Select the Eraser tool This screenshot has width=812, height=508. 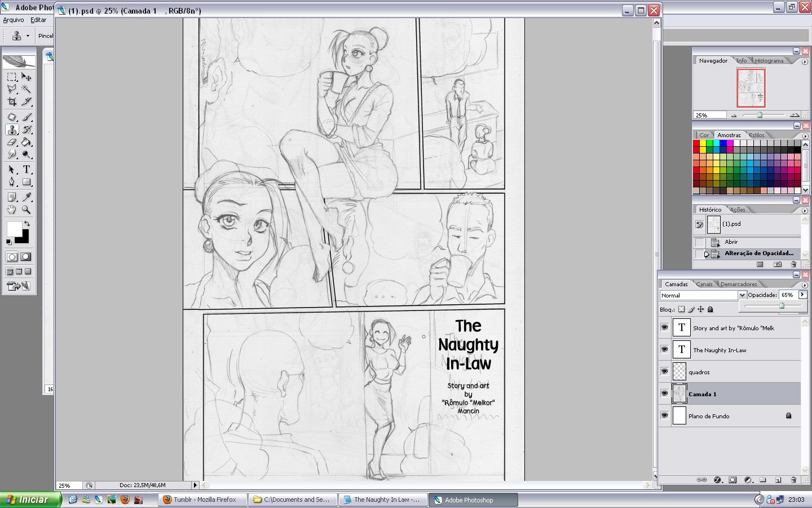11,142
